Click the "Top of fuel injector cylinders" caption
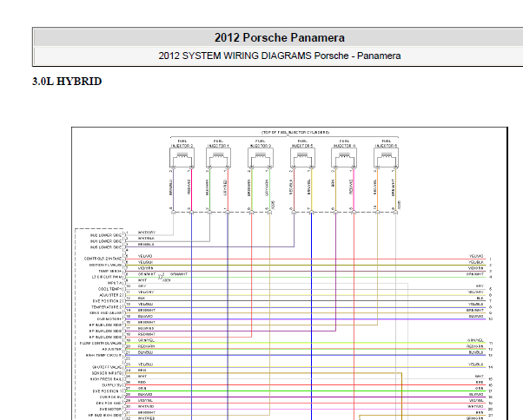Viewport: 523px width, 420px height. 295,132
